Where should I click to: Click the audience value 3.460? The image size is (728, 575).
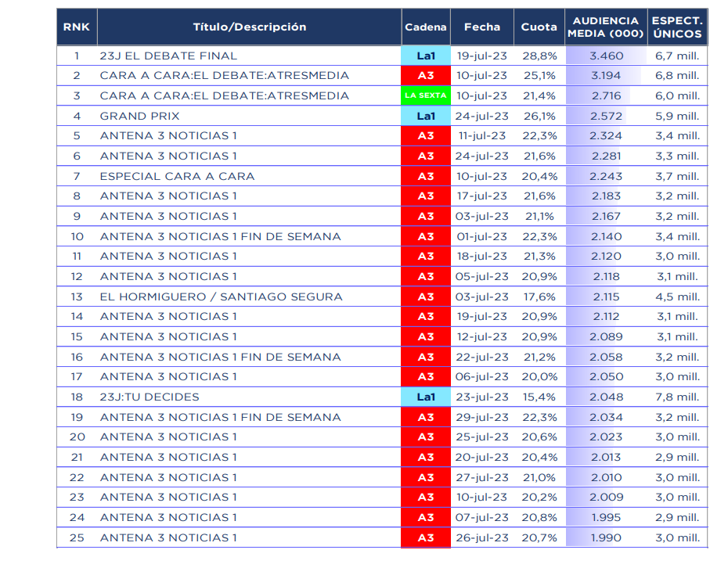607,56
